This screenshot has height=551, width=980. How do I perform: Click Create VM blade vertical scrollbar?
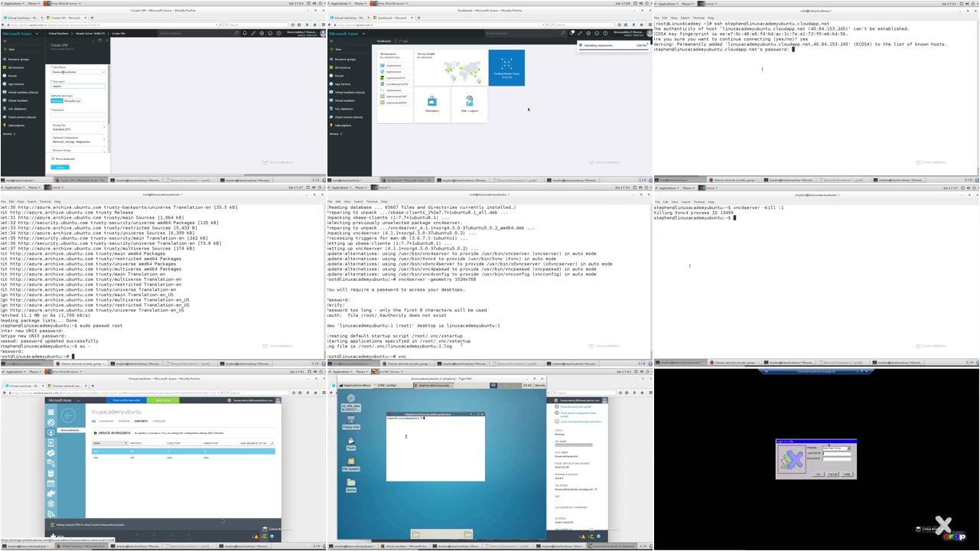[x=109, y=94]
